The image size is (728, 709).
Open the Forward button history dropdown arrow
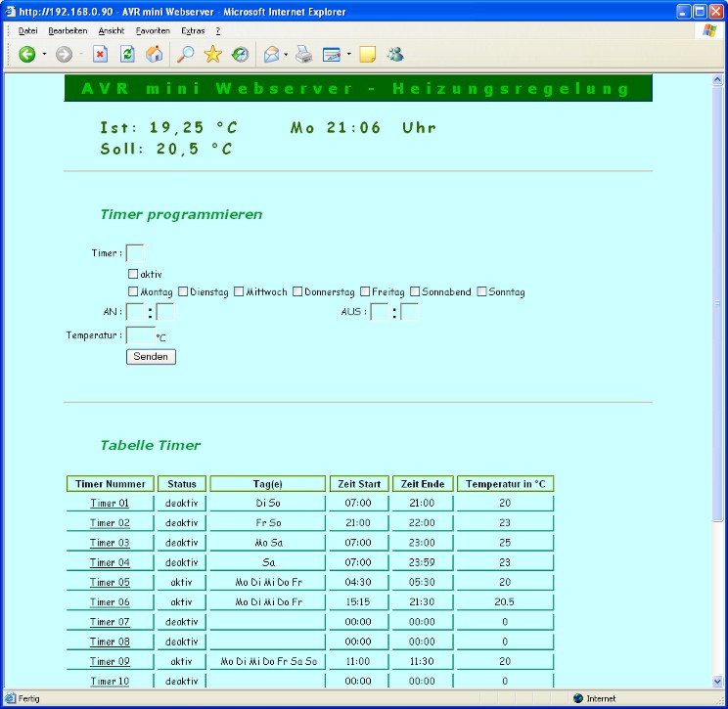click(81, 55)
